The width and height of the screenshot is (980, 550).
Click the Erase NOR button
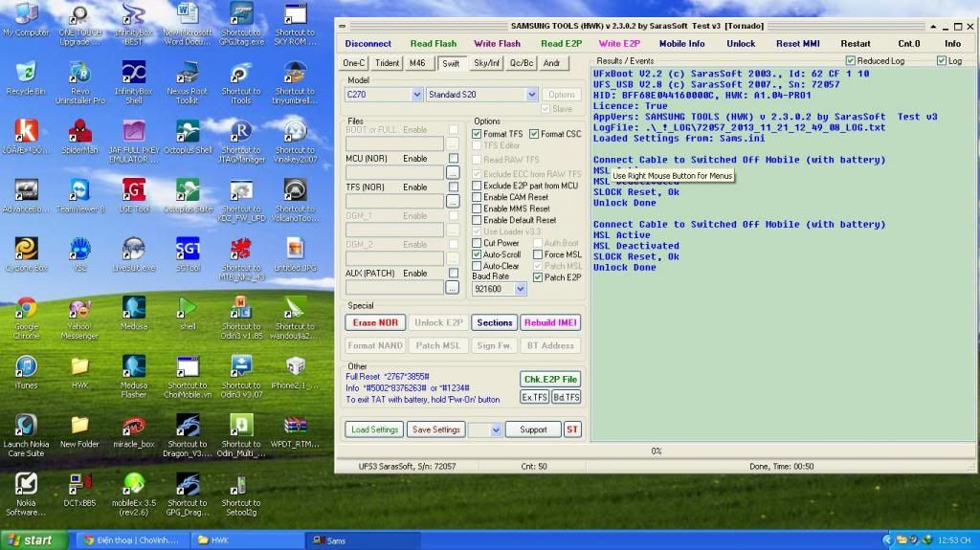(x=375, y=322)
